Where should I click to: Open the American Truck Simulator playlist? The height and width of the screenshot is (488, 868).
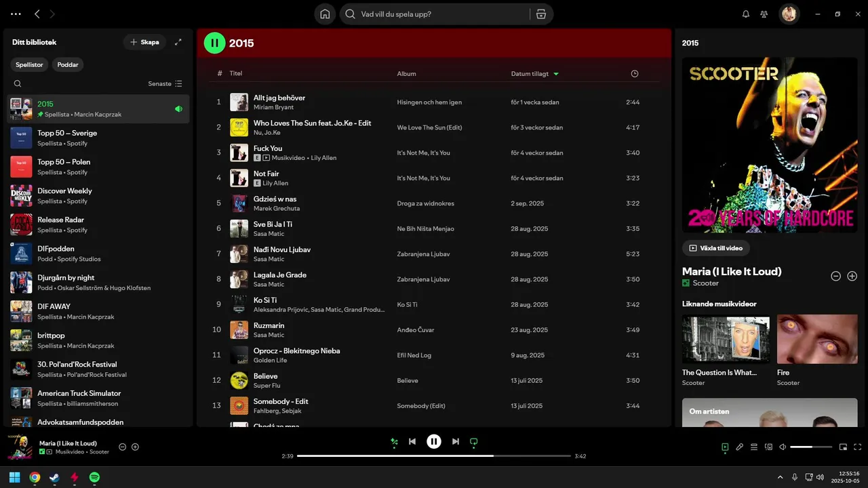tap(98, 398)
